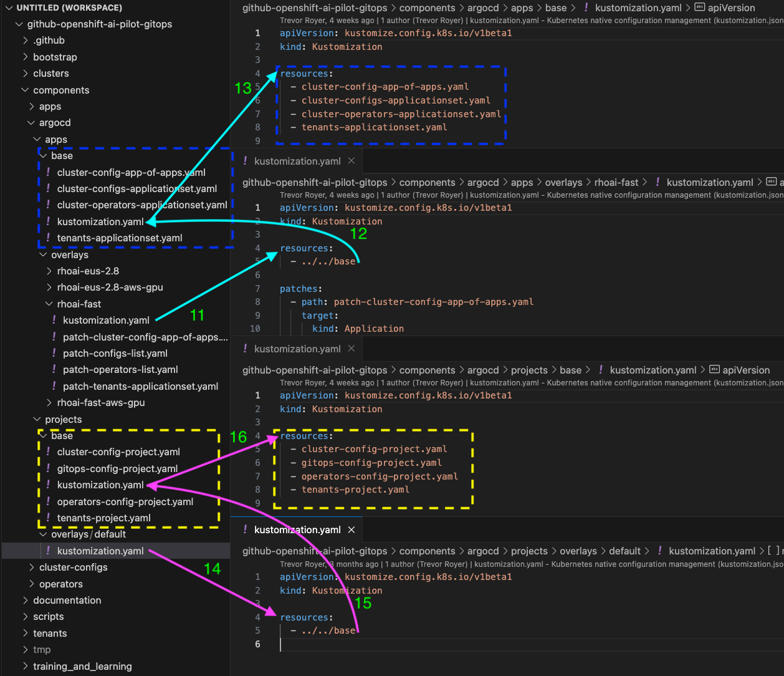This screenshot has width=784, height=676.
Task: Collapse the rhoai-fast folder
Action: (x=49, y=304)
